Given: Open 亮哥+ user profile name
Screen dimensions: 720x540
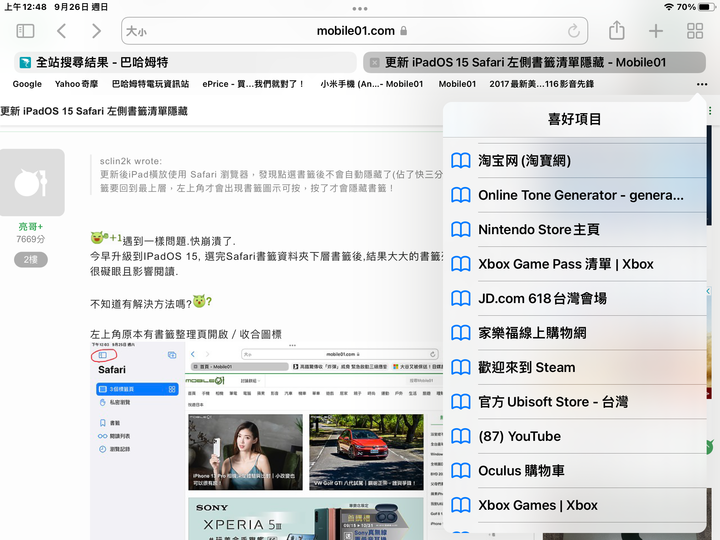Looking at the screenshot, I should pyautogui.click(x=31, y=226).
